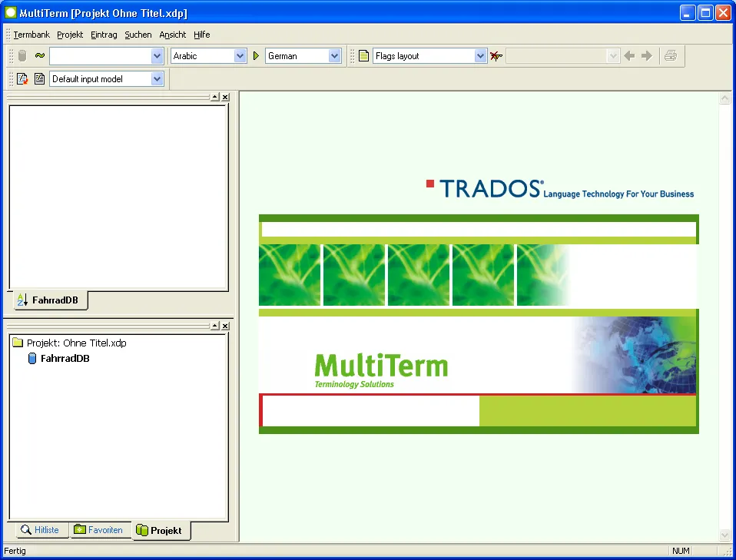Click the scroll down arrow of the entry pane
This screenshot has height=560, width=736.
click(724, 535)
